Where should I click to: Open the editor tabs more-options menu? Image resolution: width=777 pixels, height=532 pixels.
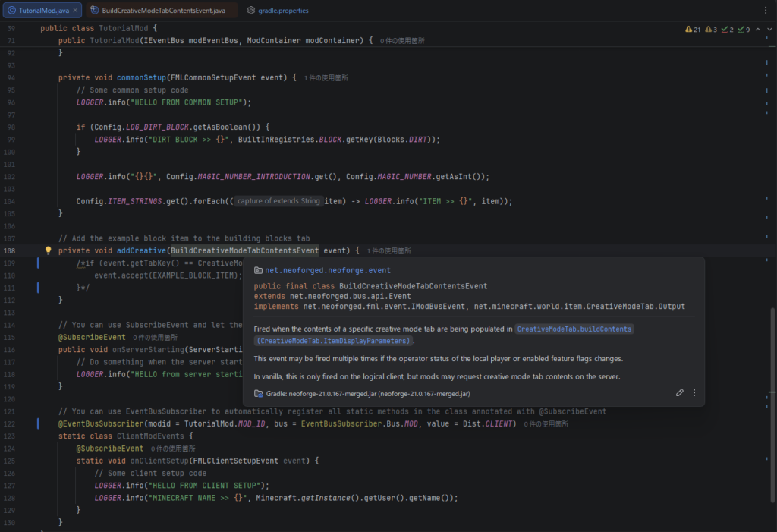click(764, 11)
